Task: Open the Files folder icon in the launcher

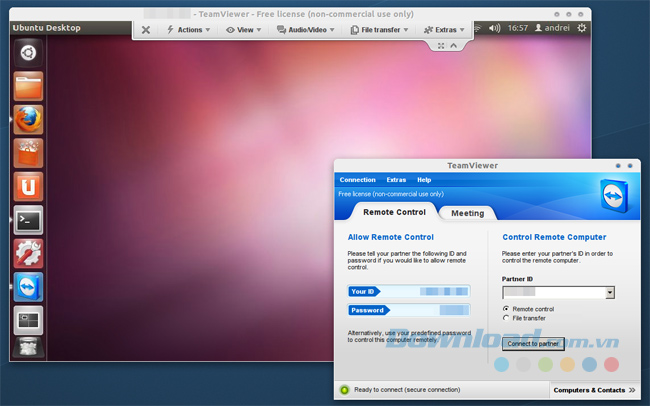Action: point(28,87)
